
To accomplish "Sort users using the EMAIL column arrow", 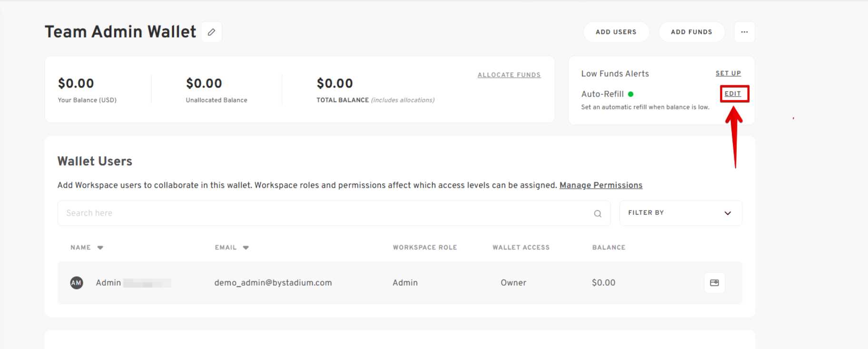I will pos(246,248).
